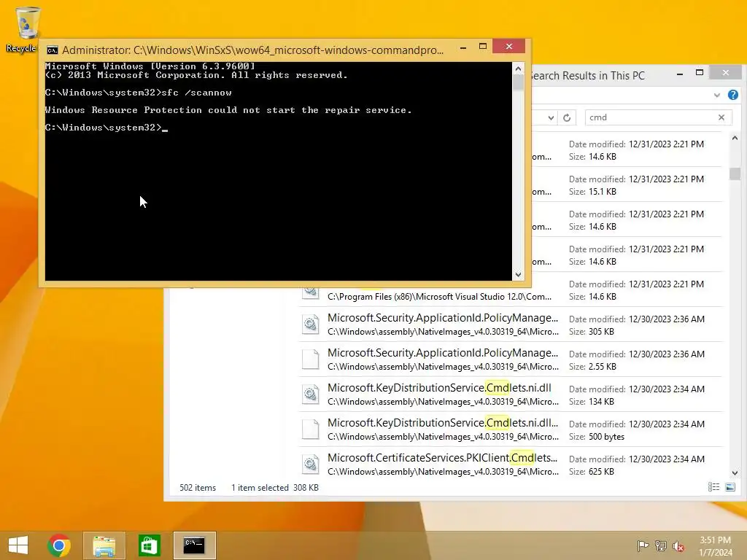The width and height of the screenshot is (747, 560).
Task: Click the network status tray icon
Action: tap(661, 545)
